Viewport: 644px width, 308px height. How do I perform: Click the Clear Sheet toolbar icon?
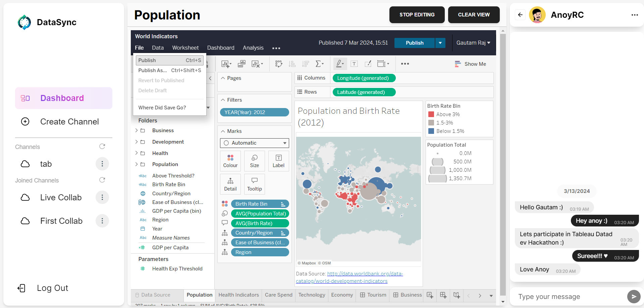pos(257,64)
